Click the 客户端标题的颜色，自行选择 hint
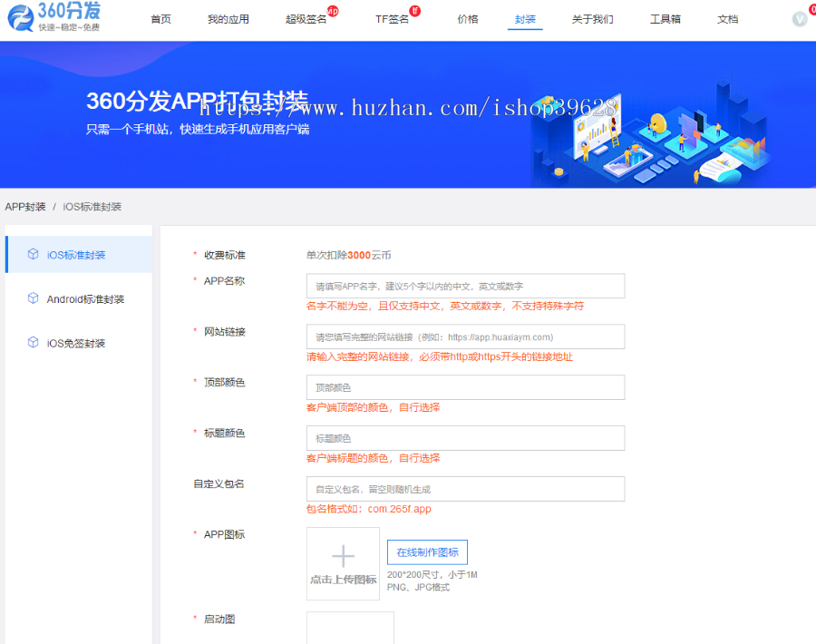This screenshot has width=816, height=644. click(374, 458)
